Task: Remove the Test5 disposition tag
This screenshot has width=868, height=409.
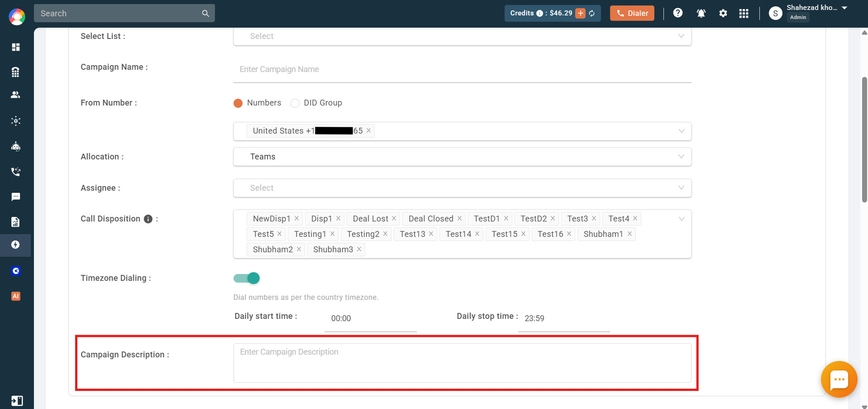Action: 279,234
